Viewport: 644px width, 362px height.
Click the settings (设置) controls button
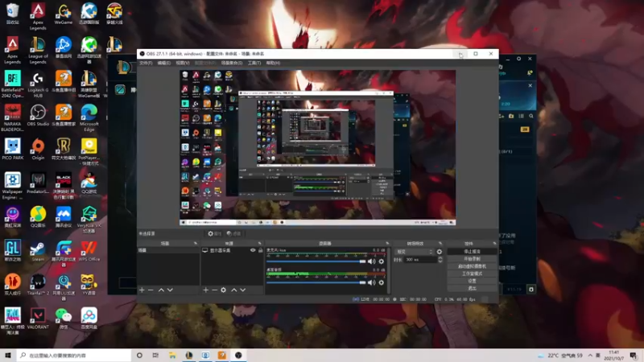tap(472, 281)
